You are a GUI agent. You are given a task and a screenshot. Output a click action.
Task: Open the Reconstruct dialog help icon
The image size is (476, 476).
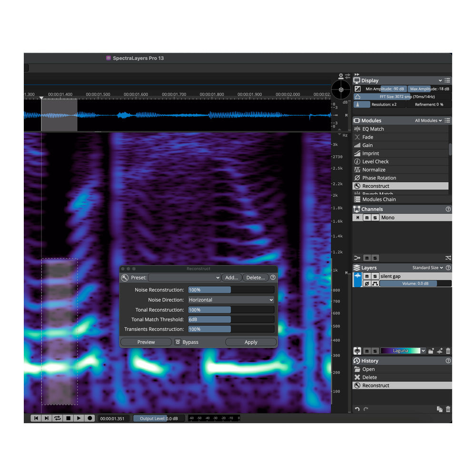(273, 278)
